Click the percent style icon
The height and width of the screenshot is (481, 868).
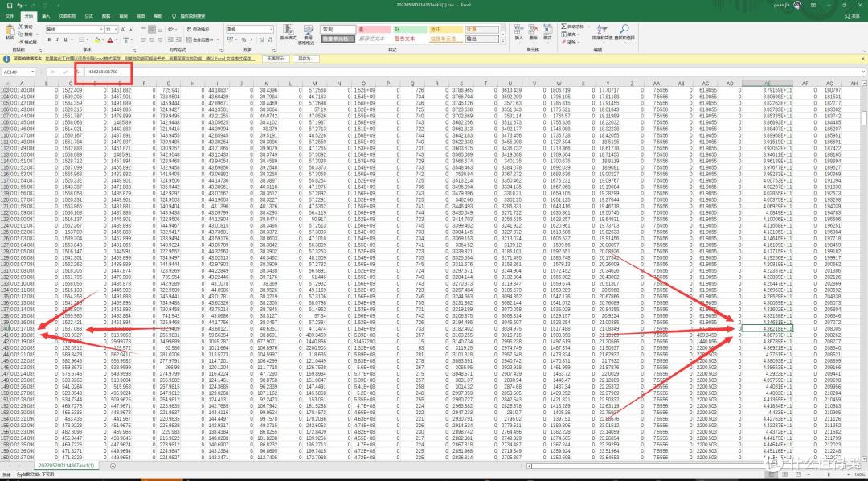pyautogui.click(x=244, y=40)
